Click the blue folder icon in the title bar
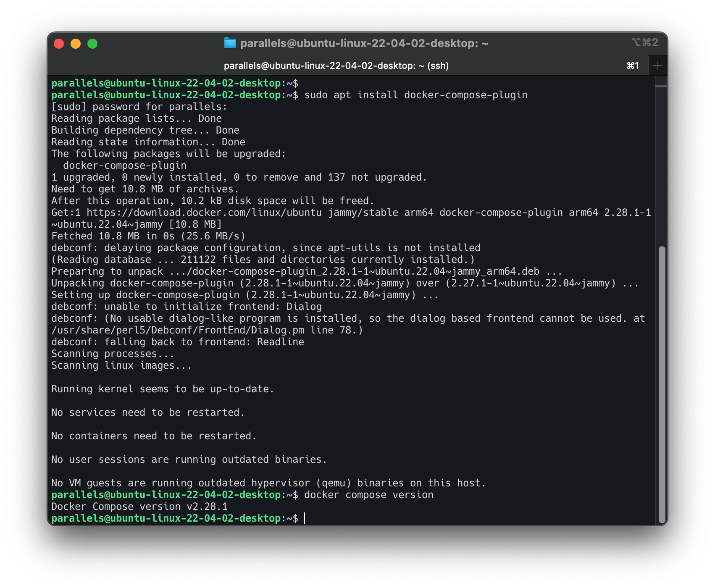 coord(230,43)
